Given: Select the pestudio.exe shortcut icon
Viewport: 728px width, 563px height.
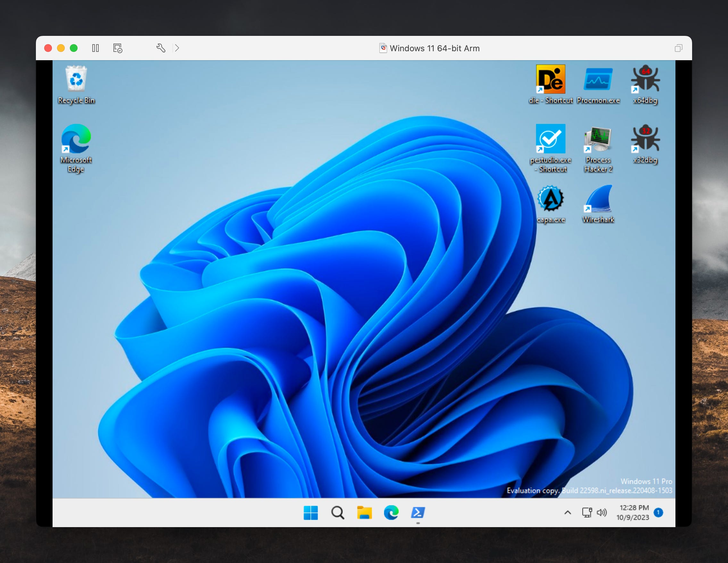Looking at the screenshot, I should coord(550,139).
